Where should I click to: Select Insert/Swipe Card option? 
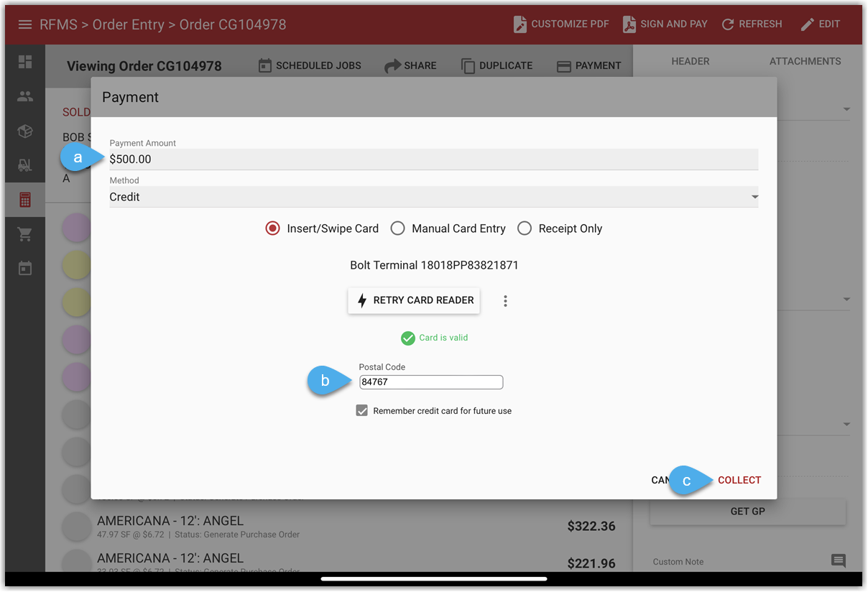322,228
